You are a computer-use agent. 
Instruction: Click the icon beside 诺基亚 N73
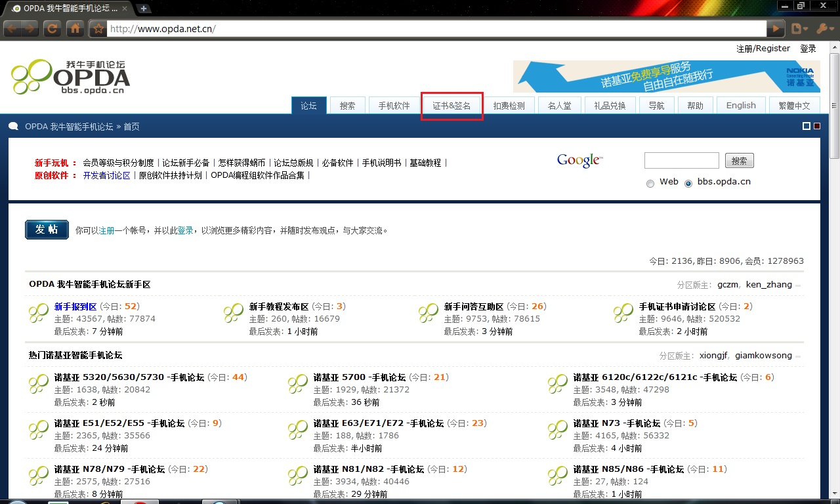click(x=558, y=430)
